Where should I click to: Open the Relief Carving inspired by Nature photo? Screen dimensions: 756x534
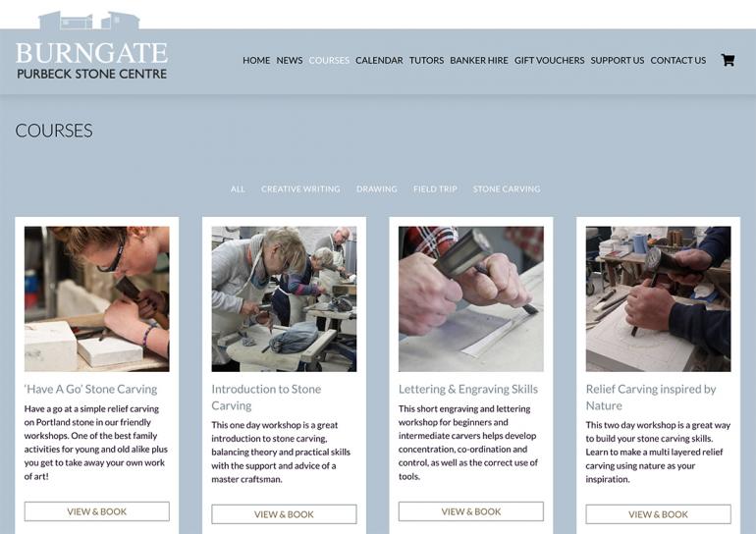pos(658,298)
